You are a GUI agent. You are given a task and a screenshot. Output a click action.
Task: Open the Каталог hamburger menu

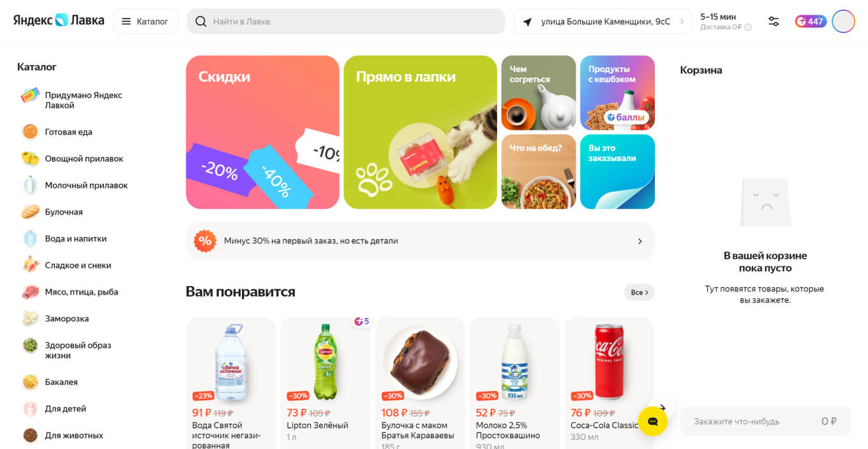tap(146, 22)
